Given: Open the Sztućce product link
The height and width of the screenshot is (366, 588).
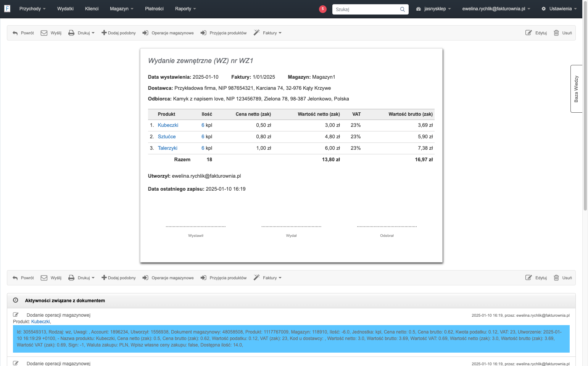Looking at the screenshot, I should tap(167, 137).
